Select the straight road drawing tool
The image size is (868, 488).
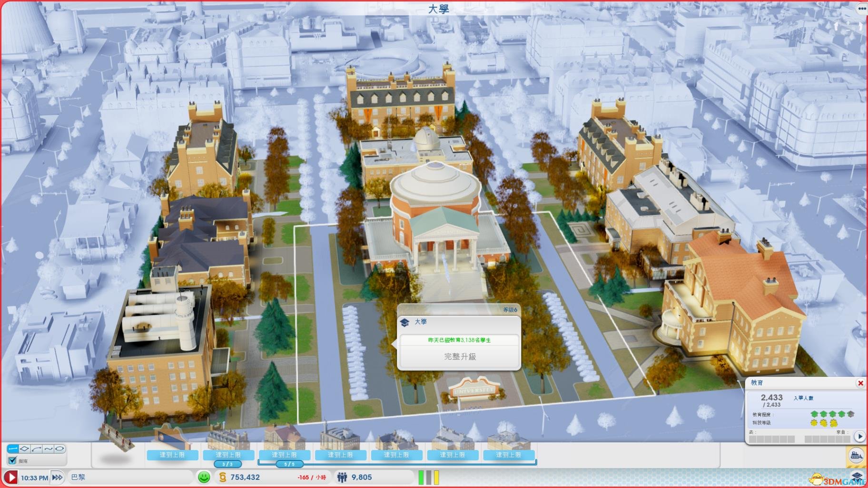[x=13, y=449]
